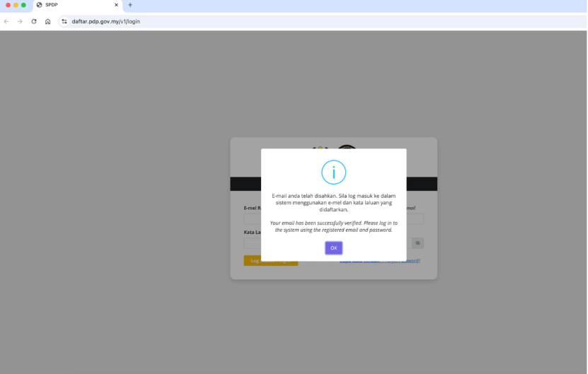Click the blue info icon in the dialog
Screen dimensions: 588x374
(333, 173)
